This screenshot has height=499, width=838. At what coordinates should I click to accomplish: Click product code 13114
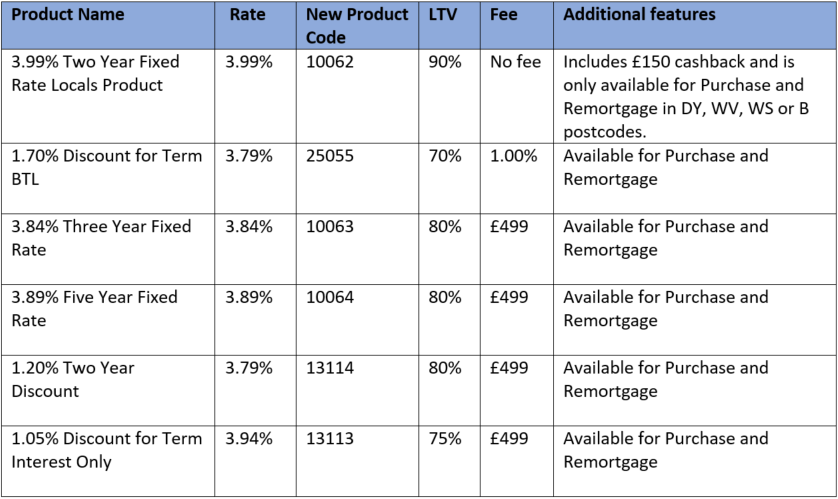[330, 368]
